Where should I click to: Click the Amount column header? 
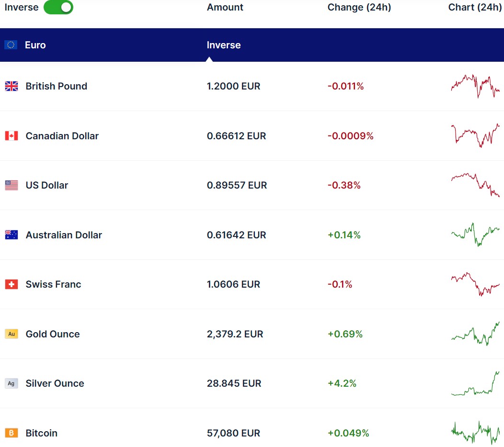225,7
